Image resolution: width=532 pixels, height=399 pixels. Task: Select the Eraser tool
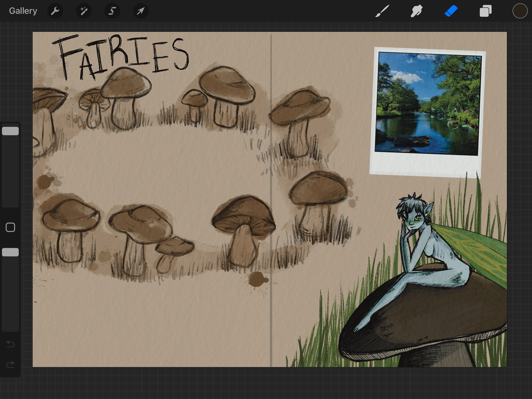pos(451,11)
